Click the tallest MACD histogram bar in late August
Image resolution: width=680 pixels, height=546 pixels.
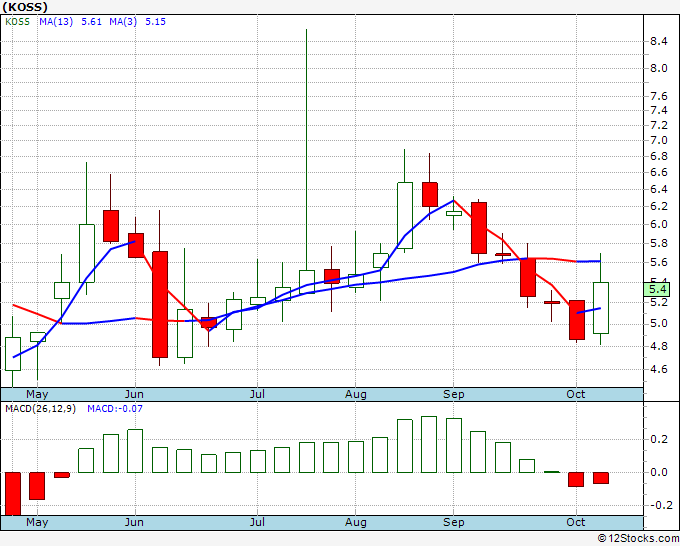429,445
